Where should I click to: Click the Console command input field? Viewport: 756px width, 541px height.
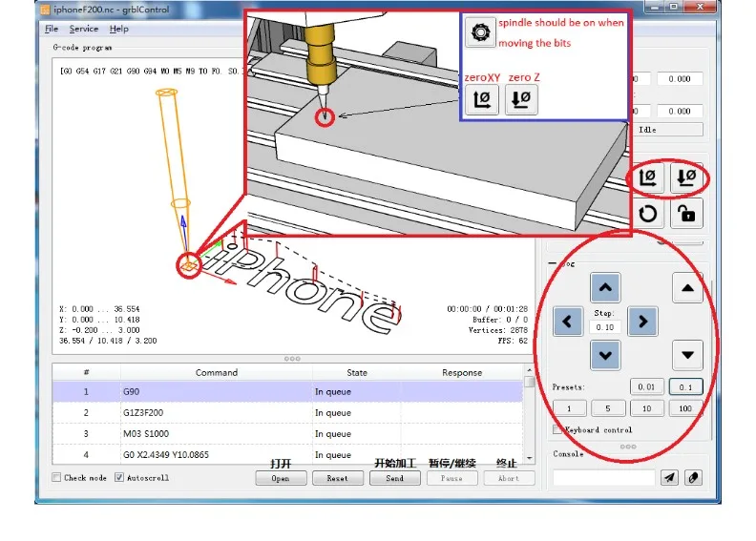604,477
